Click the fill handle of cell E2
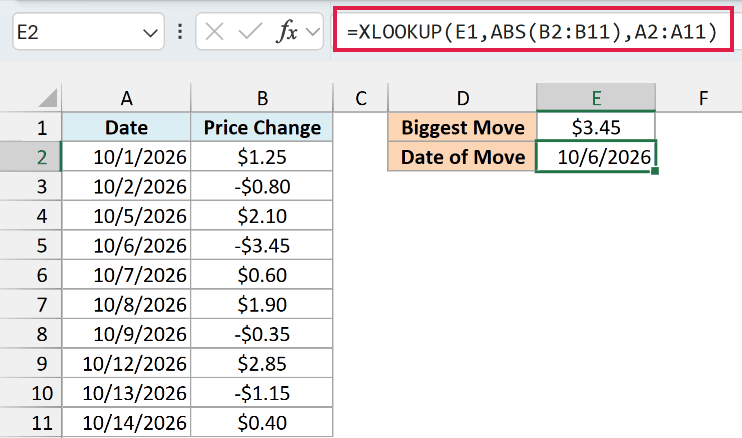Image resolution: width=742 pixels, height=438 pixels. [x=655, y=171]
